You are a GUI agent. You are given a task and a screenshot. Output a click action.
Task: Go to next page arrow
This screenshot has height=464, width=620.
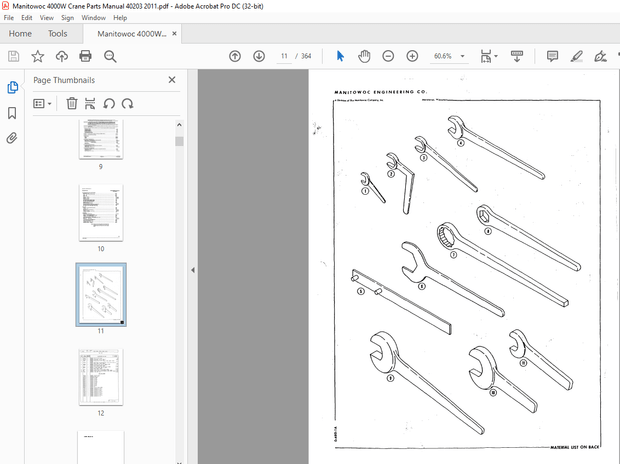coord(259,56)
